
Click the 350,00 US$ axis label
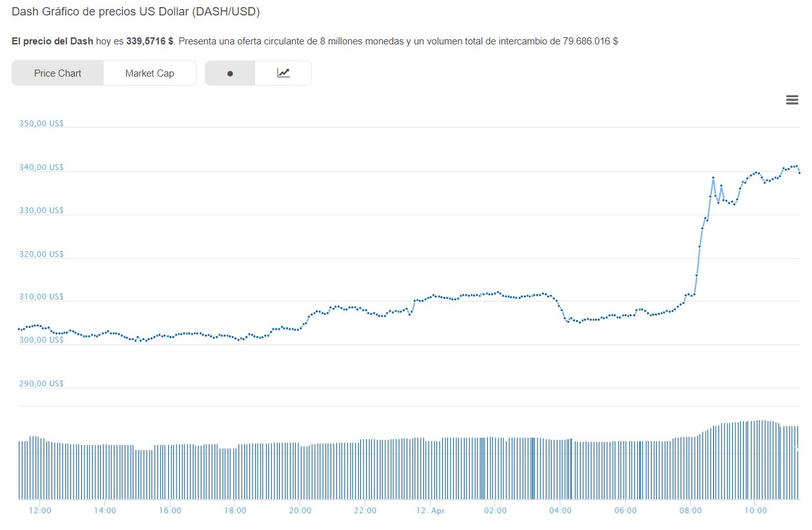41,124
